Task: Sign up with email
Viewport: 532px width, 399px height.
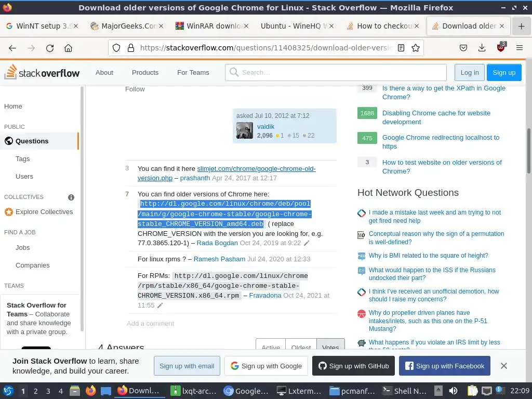Action: [187, 366]
